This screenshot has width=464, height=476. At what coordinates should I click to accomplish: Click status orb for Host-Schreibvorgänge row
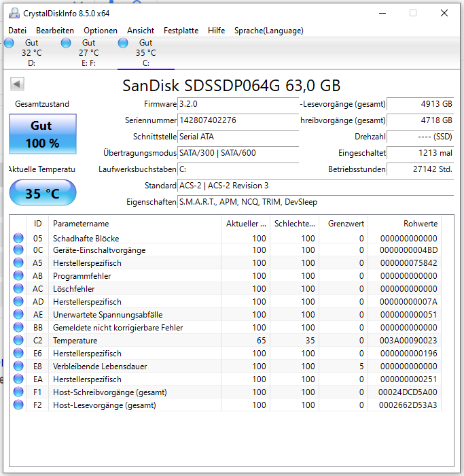click(18, 392)
